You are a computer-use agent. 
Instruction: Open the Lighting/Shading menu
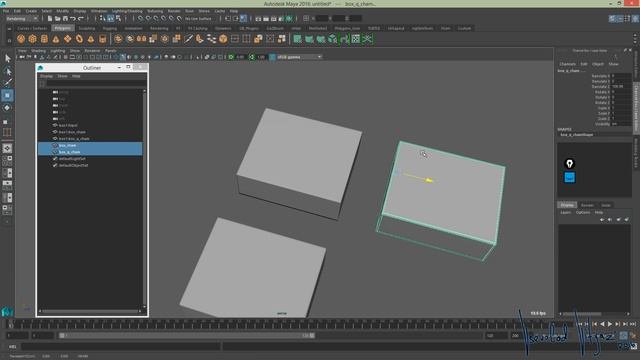pos(127,11)
